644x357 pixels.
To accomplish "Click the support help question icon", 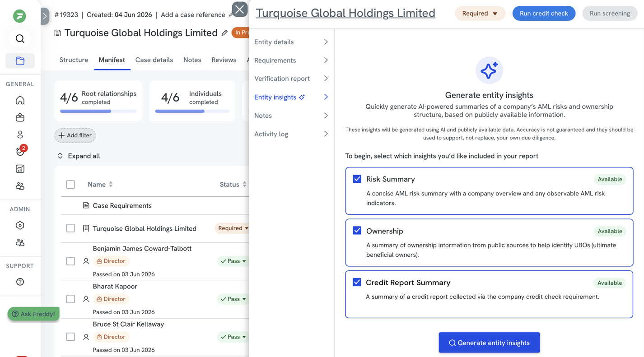I will 20,282.
